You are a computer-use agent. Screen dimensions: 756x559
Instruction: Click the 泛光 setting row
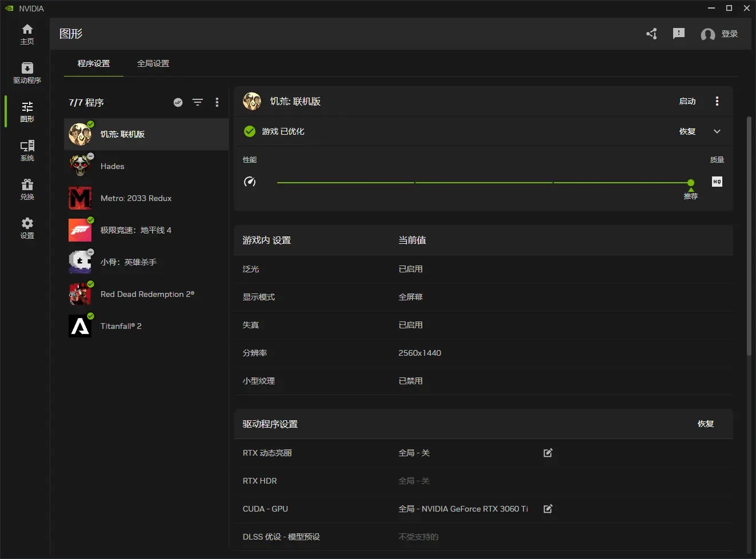(x=483, y=269)
